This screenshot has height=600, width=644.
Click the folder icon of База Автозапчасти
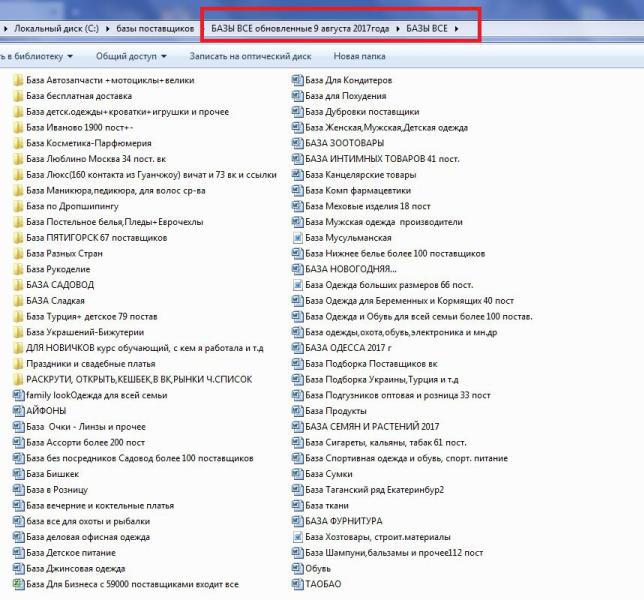pyautogui.click(x=18, y=81)
